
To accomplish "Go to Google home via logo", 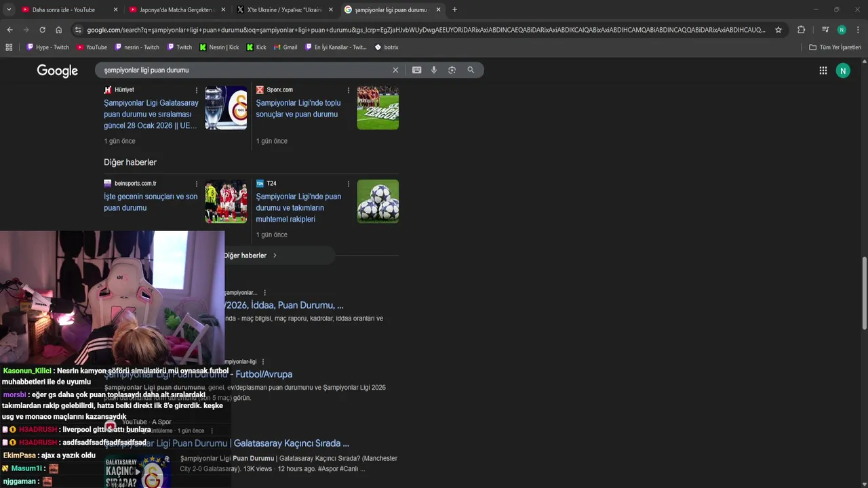I will [x=58, y=70].
